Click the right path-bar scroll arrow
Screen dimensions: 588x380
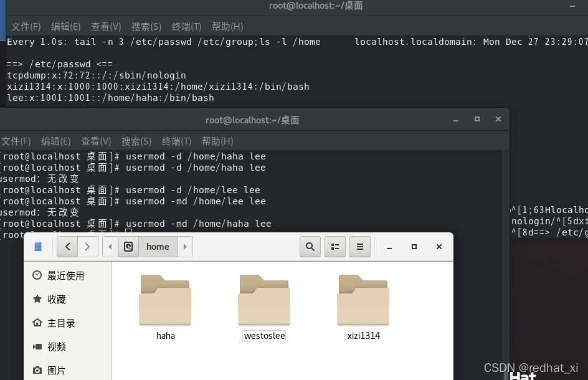[185, 247]
